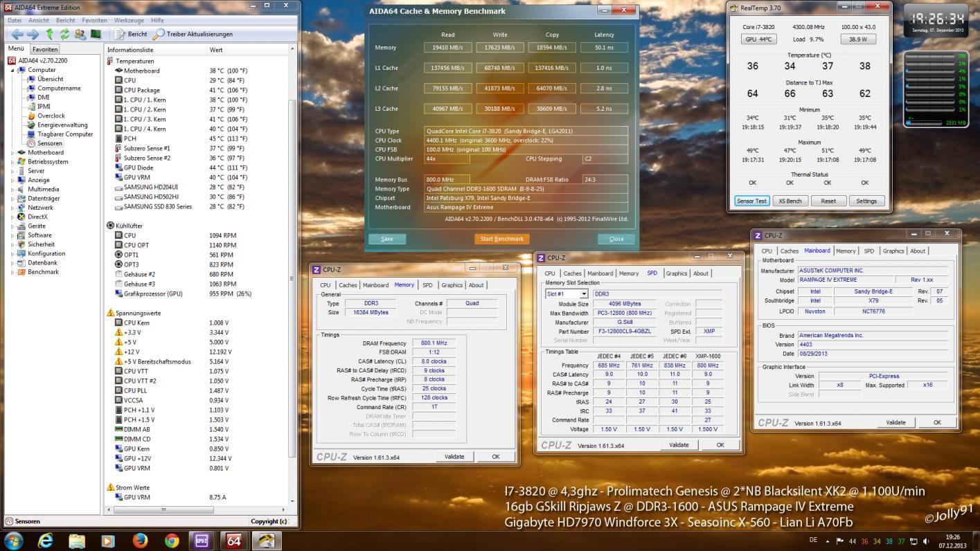Go forward using AIDA64's blue right arrow

[33, 34]
